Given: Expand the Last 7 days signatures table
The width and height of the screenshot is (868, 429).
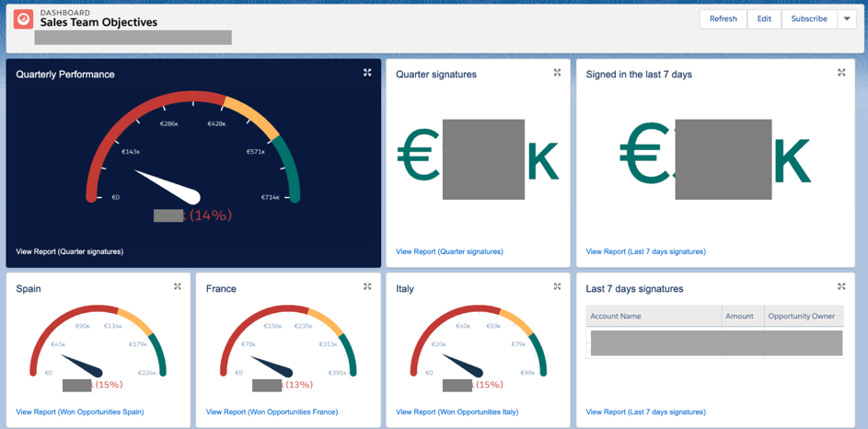Looking at the screenshot, I should pyautogui.click(x=841, y=287).
